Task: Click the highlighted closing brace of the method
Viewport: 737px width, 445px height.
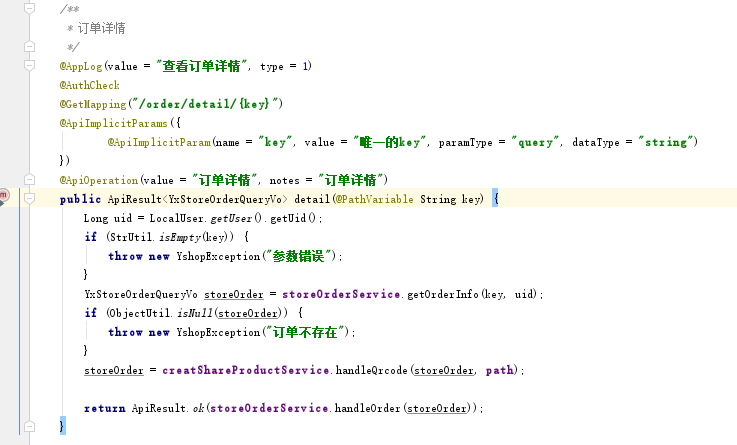Action: click(x=62, y=426)
